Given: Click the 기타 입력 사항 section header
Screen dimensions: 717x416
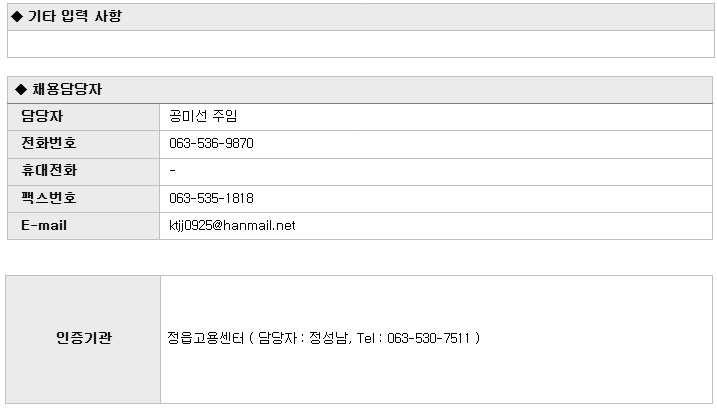Looking at the screenshot, I should 361,17.
